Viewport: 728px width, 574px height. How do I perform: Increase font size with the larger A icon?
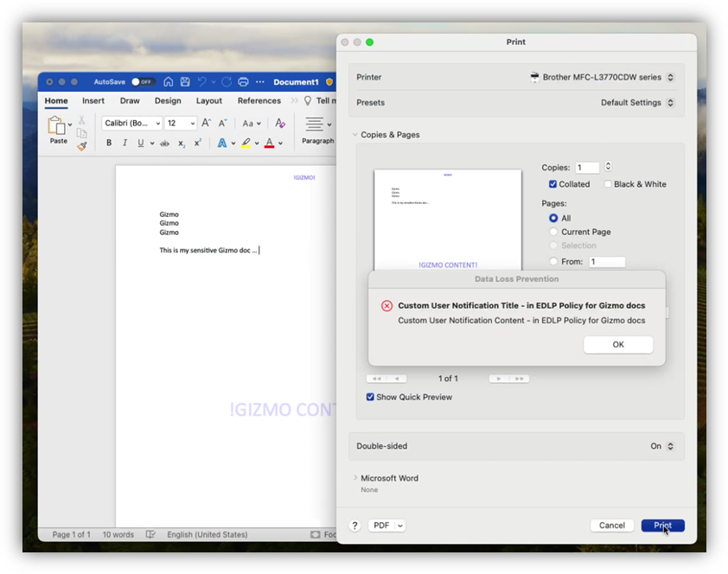click(206, 123)
